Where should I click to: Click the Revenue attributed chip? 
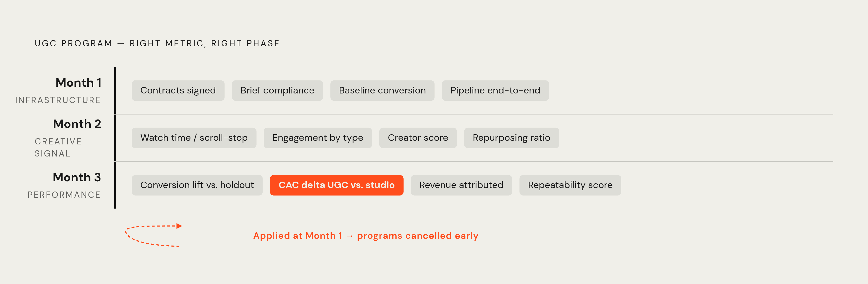coord(461,185)
